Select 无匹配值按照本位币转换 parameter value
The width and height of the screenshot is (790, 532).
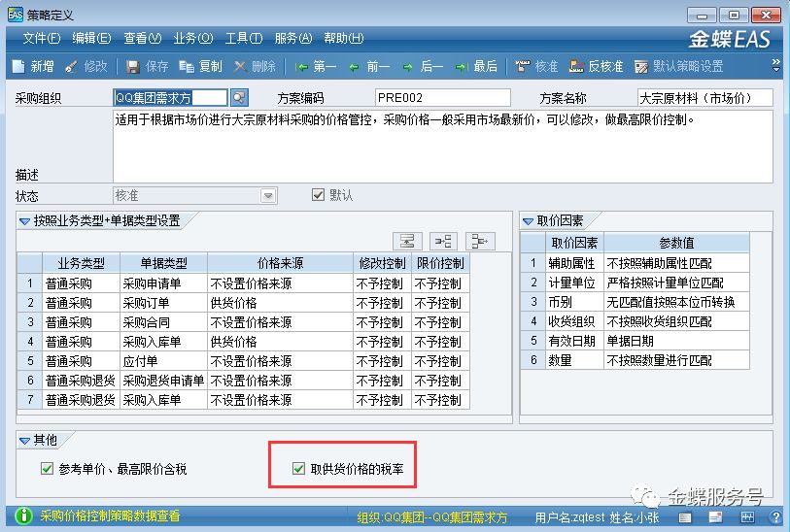coord(676,302)
